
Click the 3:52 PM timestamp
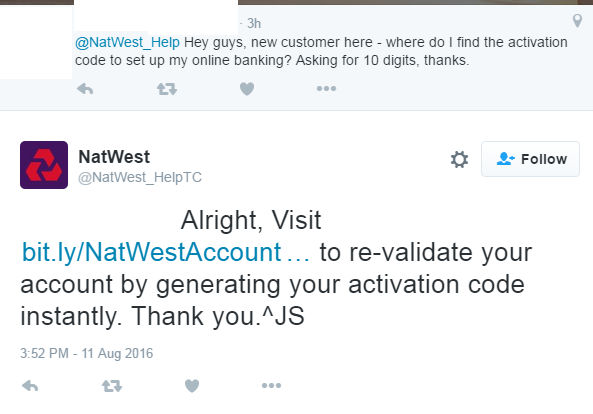coord(87,353)
